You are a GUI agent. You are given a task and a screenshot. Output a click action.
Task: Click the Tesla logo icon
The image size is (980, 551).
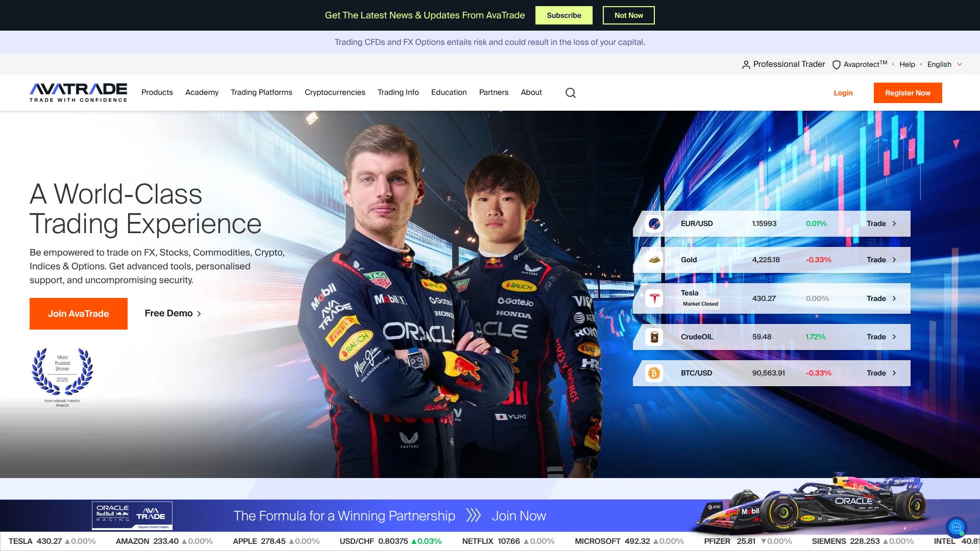coord(654,298)
